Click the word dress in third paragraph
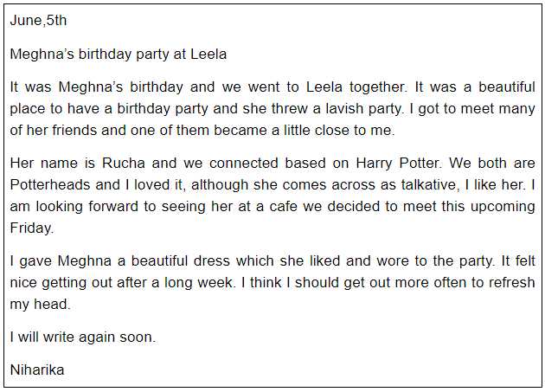 [x=212, y=260]
